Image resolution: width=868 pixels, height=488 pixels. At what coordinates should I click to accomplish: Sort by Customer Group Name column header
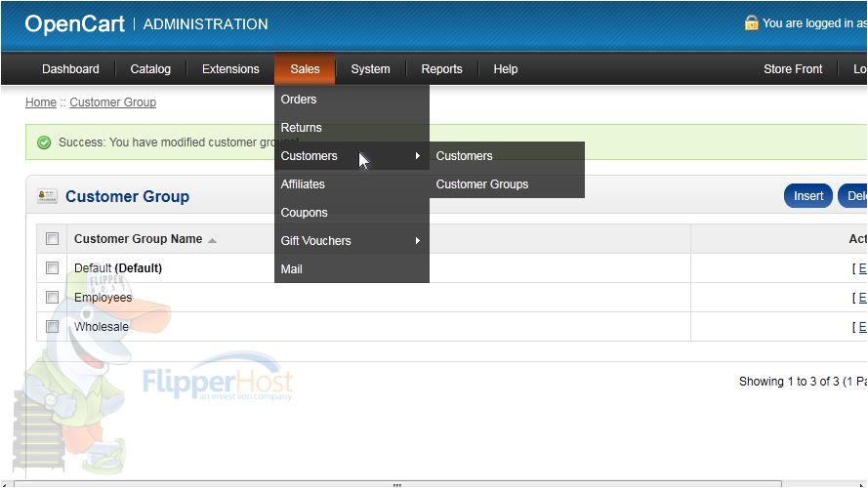click(139, 239)
